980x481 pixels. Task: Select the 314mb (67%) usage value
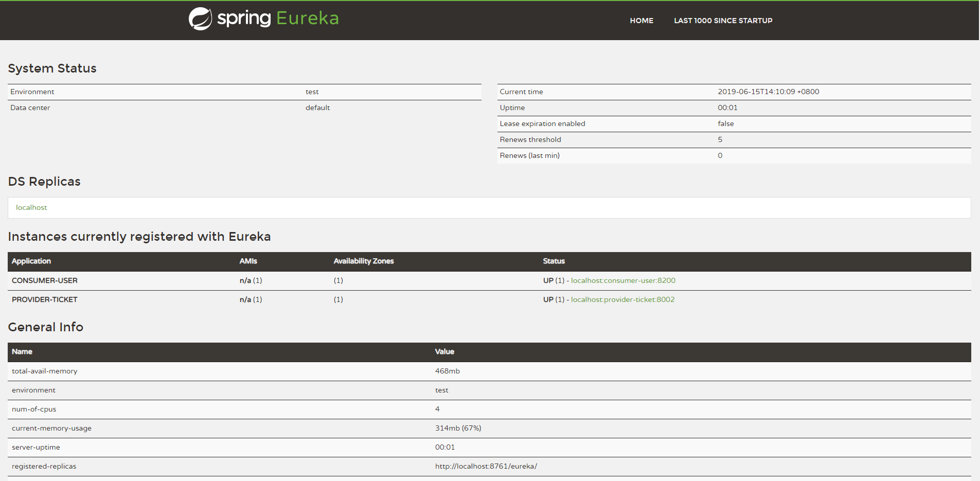tap(458, 428)
